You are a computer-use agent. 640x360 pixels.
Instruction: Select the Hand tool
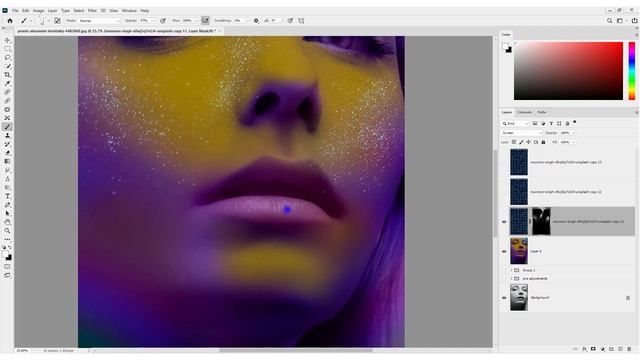[7, 222]
